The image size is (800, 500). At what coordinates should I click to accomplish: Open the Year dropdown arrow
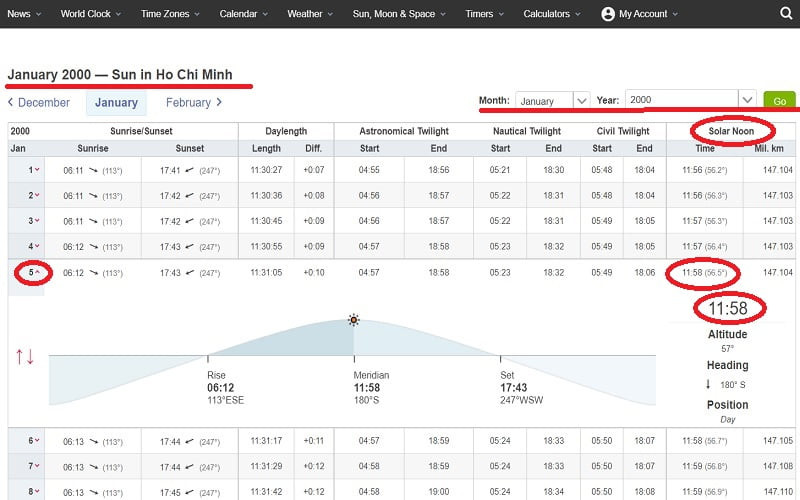pyautogui.click(x=747, y=100)
